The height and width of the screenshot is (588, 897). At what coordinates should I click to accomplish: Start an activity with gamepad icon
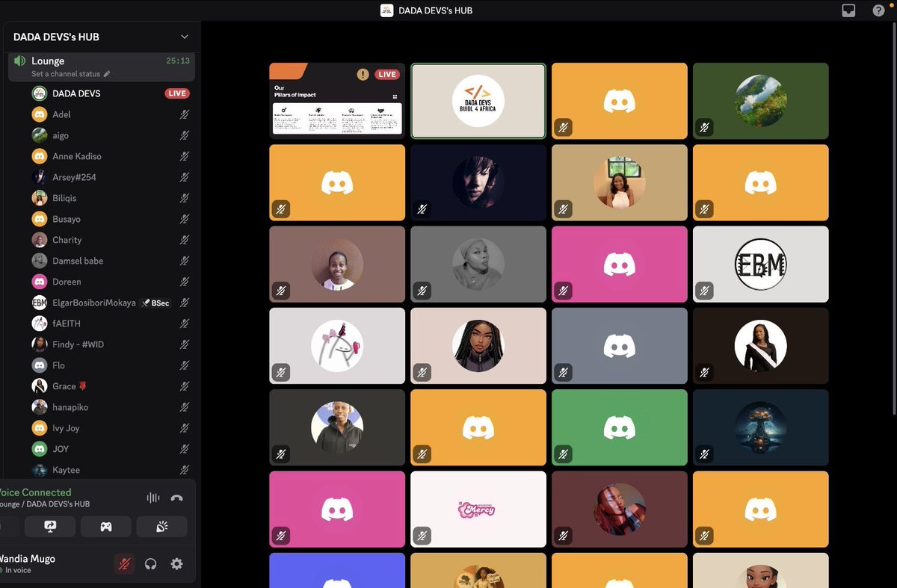[106, 527]
